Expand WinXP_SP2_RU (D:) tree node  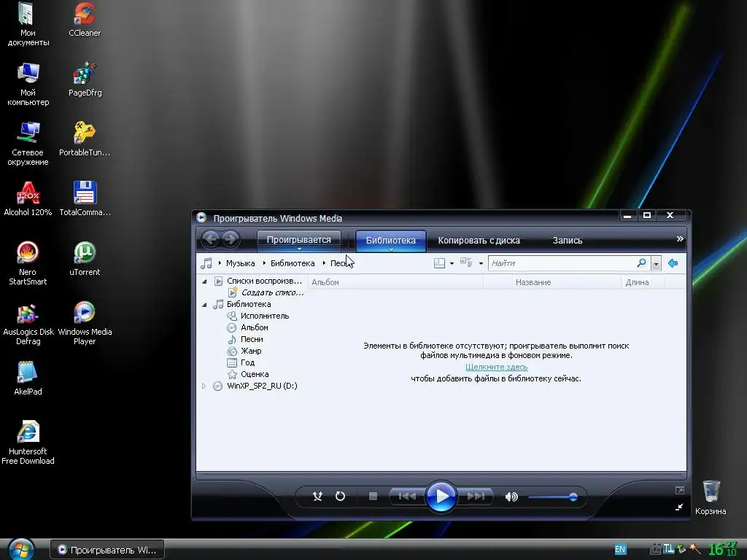click(204, 386)
